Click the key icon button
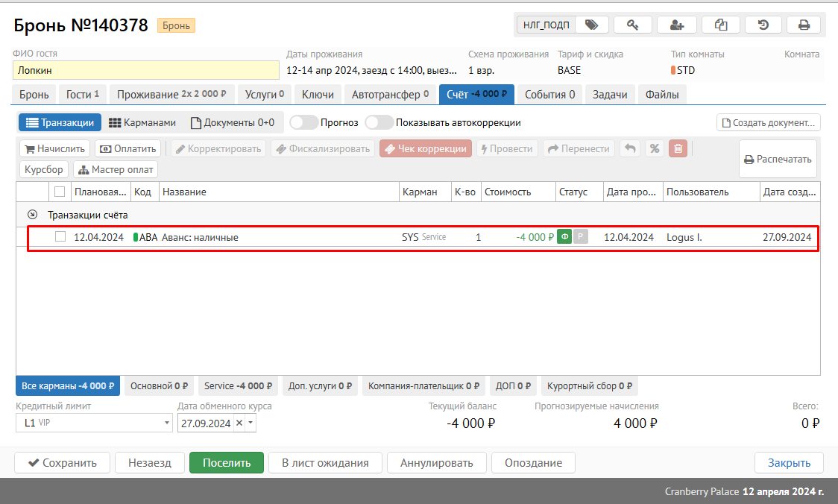Viewport: 838px width, 504px height. pos(632,25)
